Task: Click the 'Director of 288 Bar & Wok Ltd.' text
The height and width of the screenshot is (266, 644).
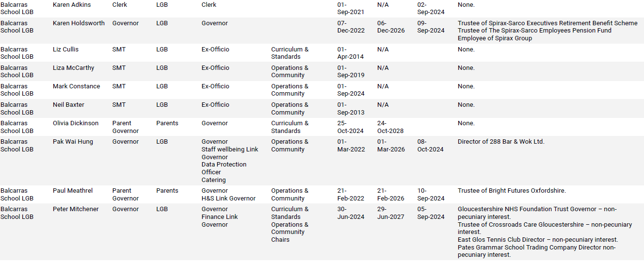Action: [501, 142]
